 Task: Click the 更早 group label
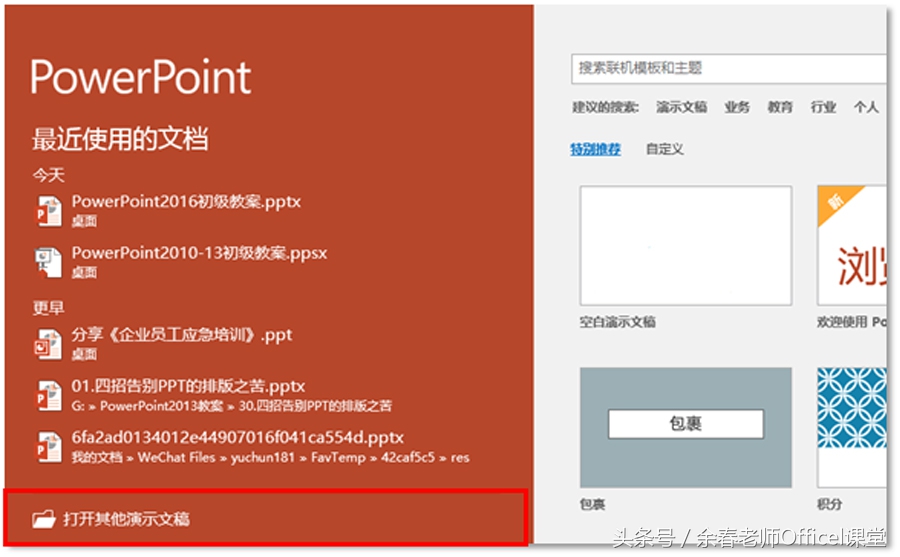tap(49, 308)
